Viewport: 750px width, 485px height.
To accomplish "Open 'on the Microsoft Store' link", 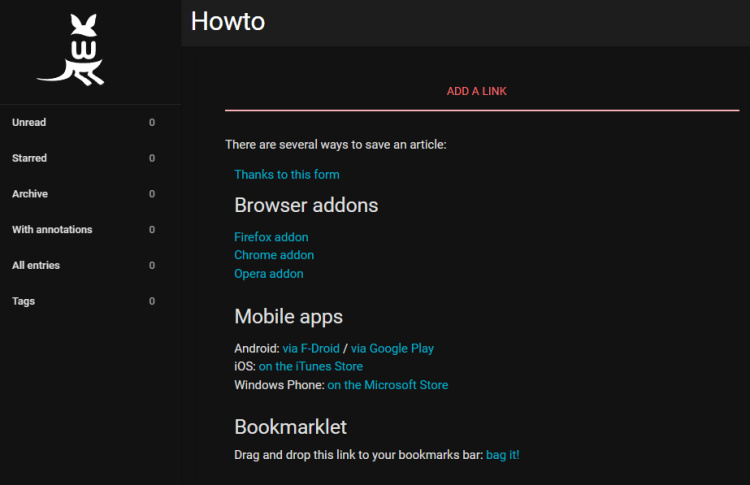I will click(387, 385).
